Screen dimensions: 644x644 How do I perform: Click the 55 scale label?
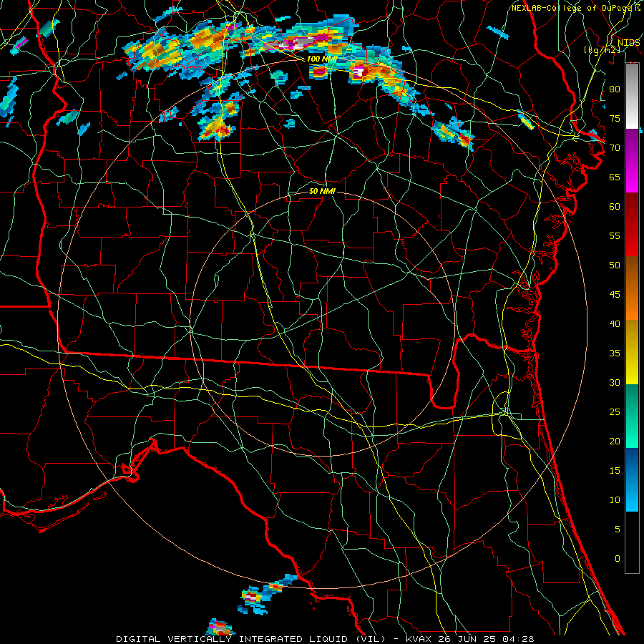coord(615,235)
